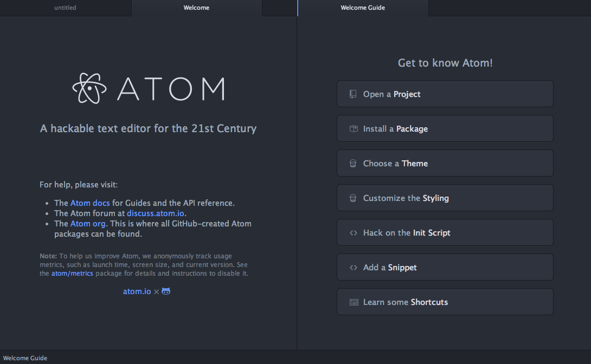Click the paint bucket icon beside Choose a Theme
Viewport: 591px width, 364px height.
(x=353, y=164)
